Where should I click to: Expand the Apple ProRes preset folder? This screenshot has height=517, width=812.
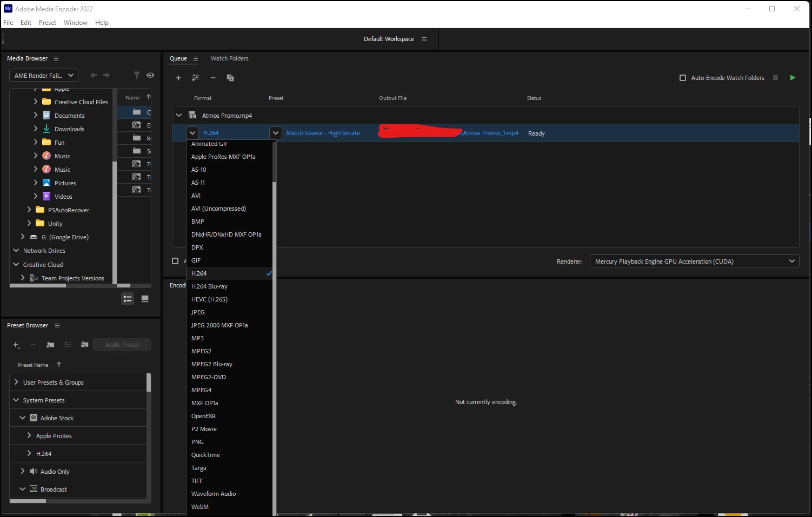pos(29,435)
